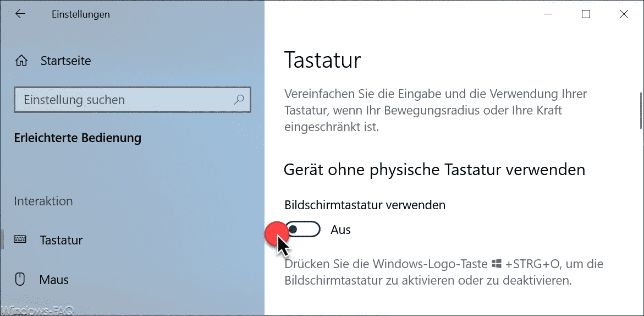This screenshot has height=316, width=644.
Task: Click the keyboard icon beside Tastatur
Action: pos(20,239)
